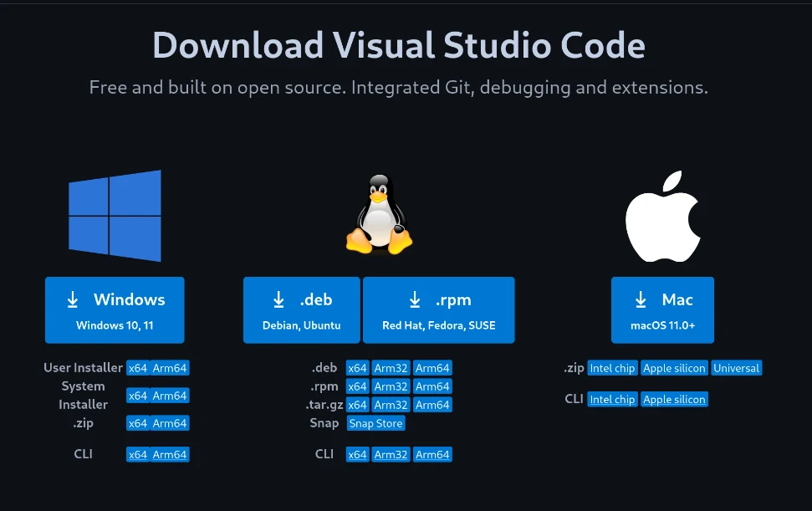Click the Apple logo icon
Viewport: 812px width, 511px height.
[663, 216]
